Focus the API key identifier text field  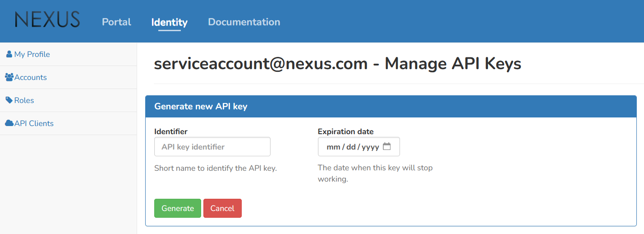(x=212, y=147)
